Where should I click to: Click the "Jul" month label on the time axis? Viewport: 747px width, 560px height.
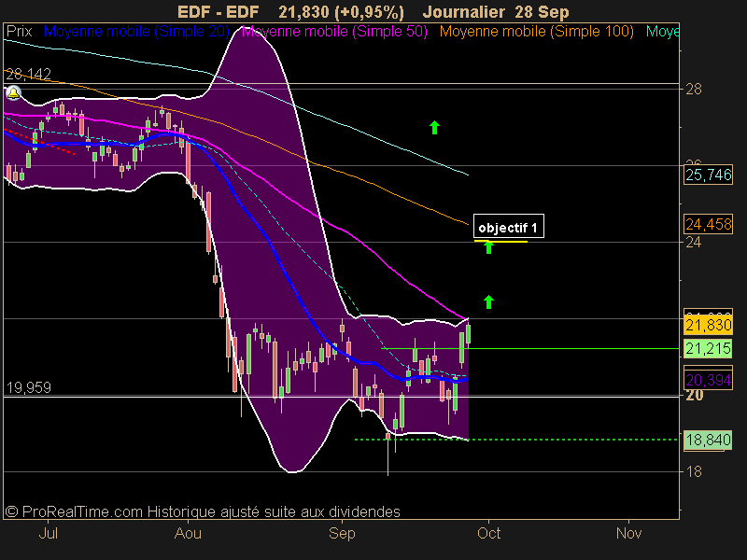click(x=49, y=533)
